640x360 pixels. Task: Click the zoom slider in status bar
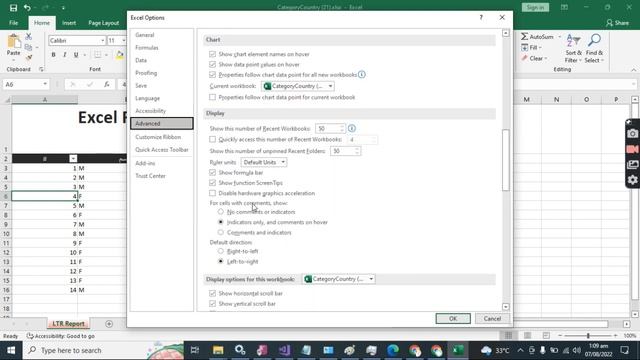(588, 336)
